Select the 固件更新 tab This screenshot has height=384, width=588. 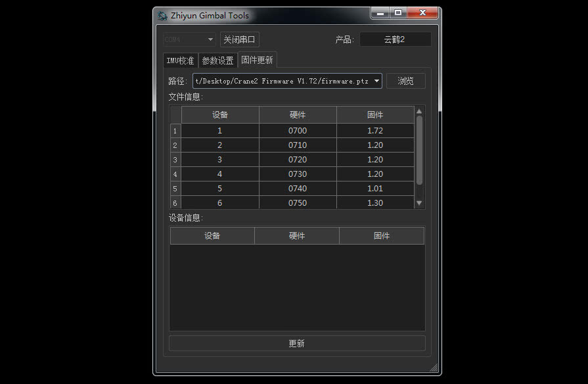tap(258, 60)
